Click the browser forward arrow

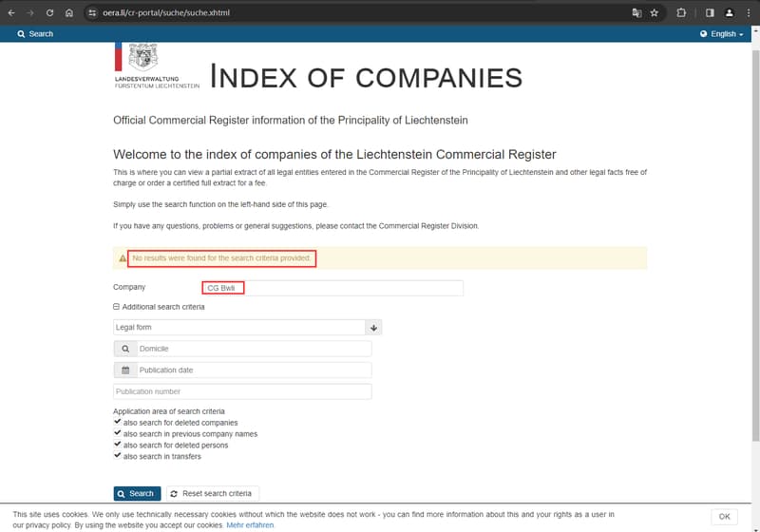pyautogui.click(x=30, y=13)
